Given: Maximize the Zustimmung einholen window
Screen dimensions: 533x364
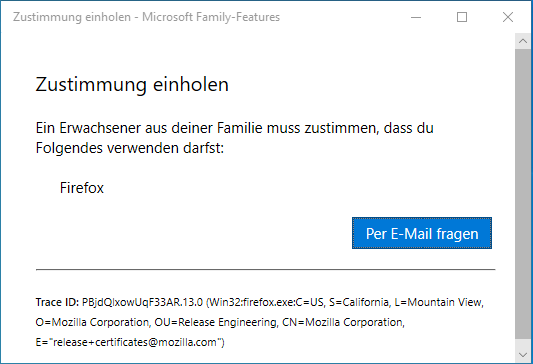Looking at the screenshot, I should point(462,17).
